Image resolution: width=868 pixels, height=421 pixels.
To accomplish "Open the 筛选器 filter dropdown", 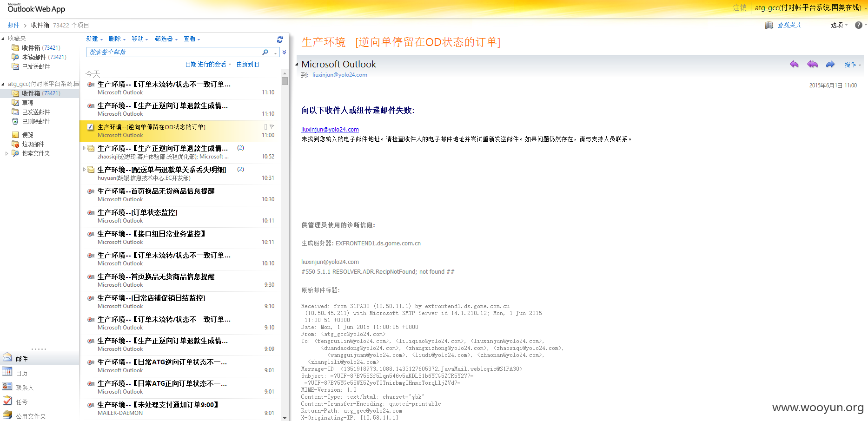I will coord(166,39).
